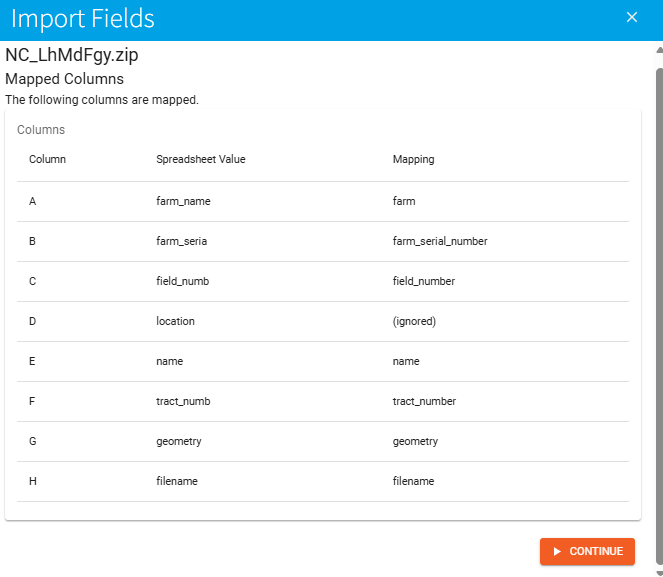Click the NC_LhMdFgy.zip file name

tap(72, 55)
